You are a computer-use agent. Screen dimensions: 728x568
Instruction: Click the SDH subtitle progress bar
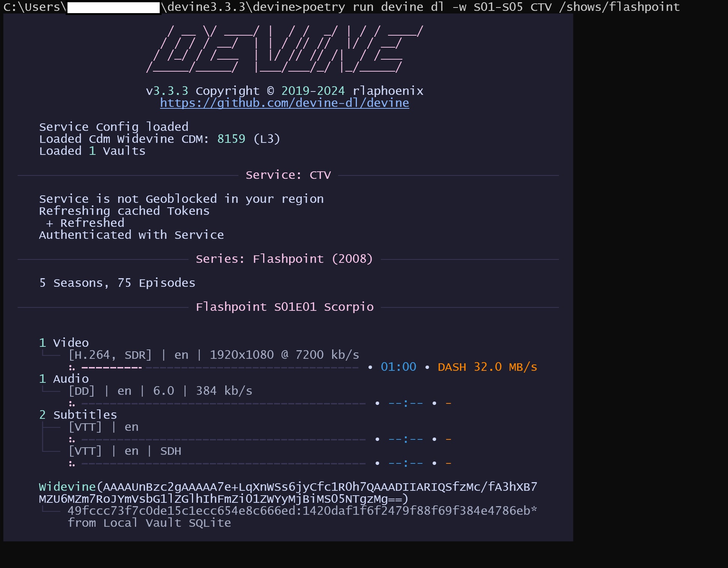coord(223,463)
